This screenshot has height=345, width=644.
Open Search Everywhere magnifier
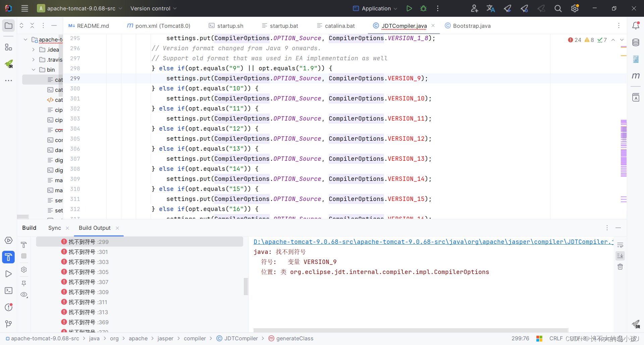pos(558,8)
